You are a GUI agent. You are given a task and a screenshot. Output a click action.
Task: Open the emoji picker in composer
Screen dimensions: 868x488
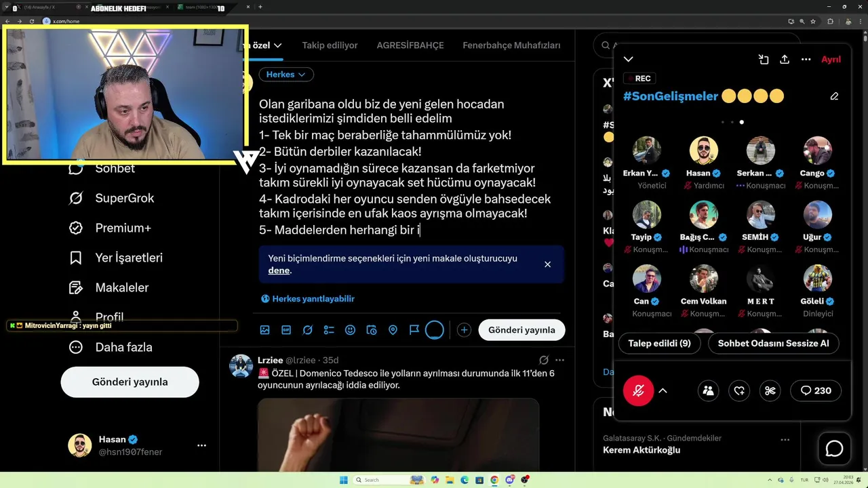click(350, 330)
